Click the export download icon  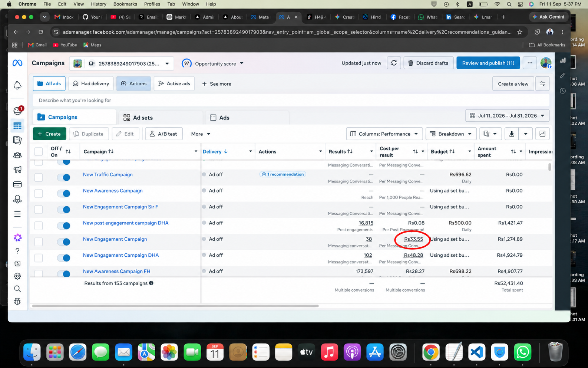(x=512, y=134)
